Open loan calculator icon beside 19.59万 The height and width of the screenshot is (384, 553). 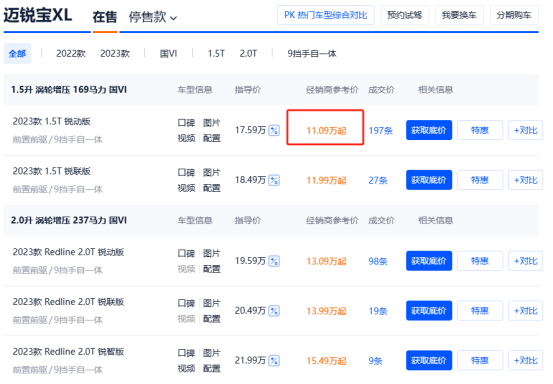tap(274, 261)
